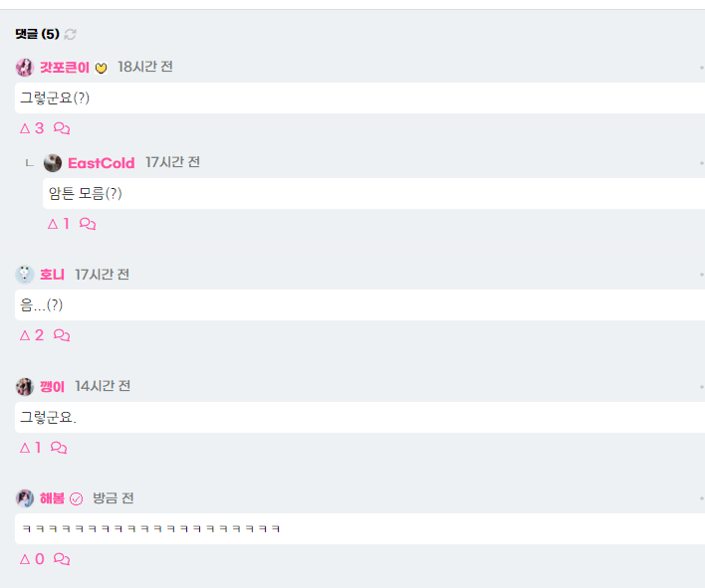This screenshot has width=705, height=588.
Task: Upvote EastCold's reply 암튼 모름(?)
Action: 59,224
